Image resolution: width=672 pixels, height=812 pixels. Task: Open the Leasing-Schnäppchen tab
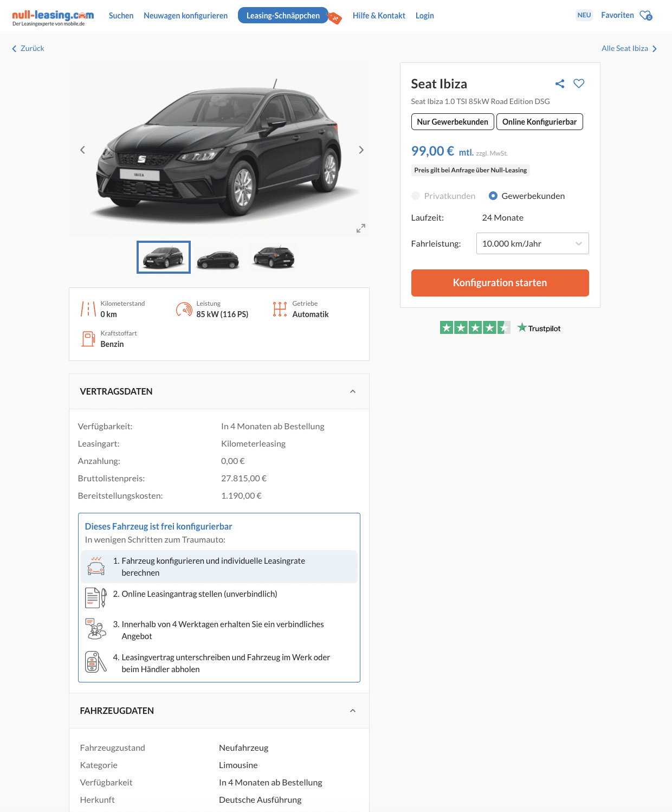point(283,16)
